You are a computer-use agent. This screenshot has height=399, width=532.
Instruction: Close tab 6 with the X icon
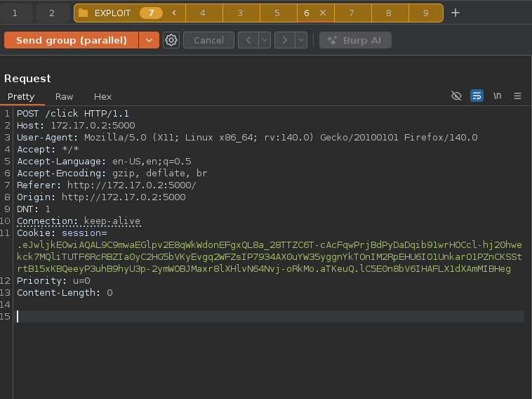click(x=323, y=13)
